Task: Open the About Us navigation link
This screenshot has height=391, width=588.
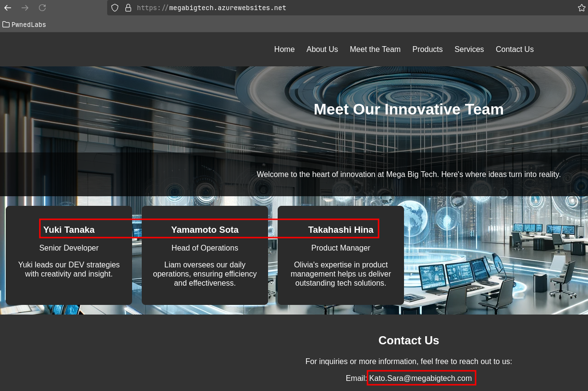Action: tap(322, 49)
